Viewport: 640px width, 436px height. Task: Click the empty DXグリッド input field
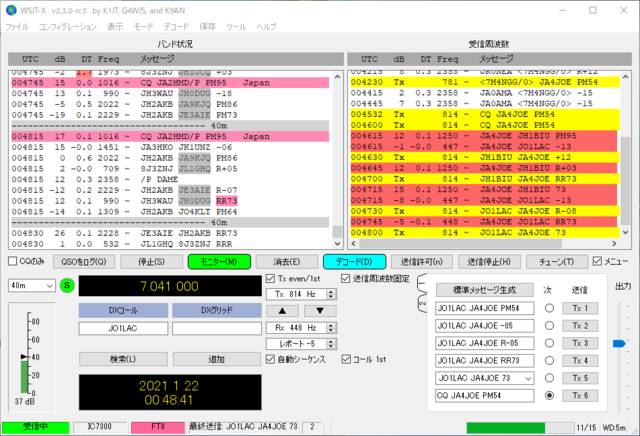(217, 328)
